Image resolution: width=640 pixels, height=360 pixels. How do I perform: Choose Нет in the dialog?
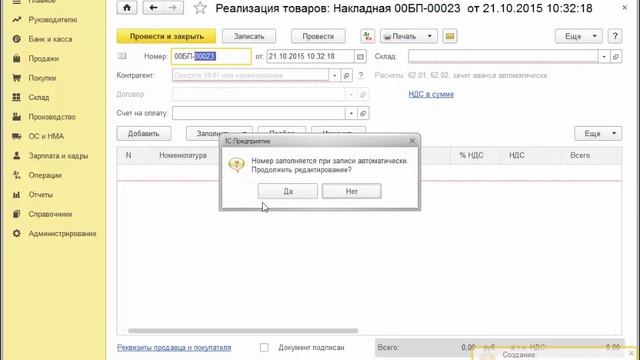pos(351,191)
